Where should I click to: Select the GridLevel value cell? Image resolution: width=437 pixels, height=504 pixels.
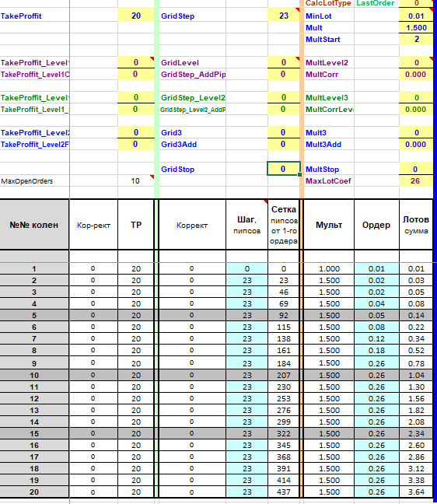(284, 62)
